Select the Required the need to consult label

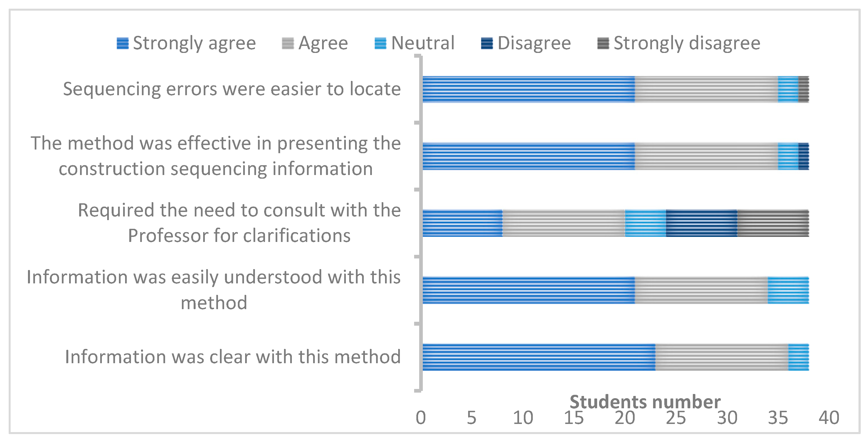coord(239,223)
